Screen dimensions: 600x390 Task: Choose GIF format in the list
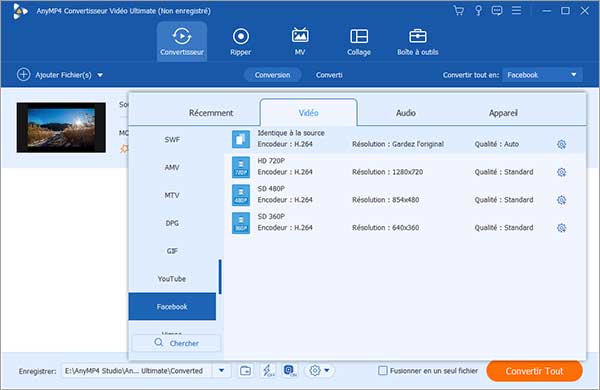click(172, 251)
